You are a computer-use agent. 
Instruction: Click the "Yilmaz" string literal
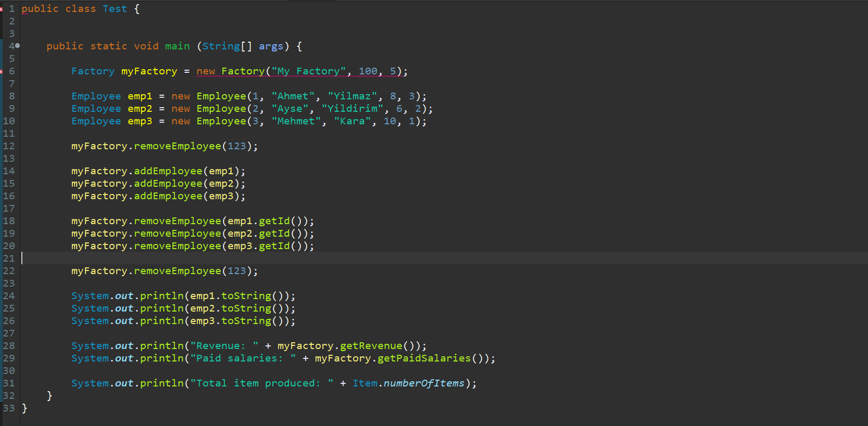pos(353,96)
